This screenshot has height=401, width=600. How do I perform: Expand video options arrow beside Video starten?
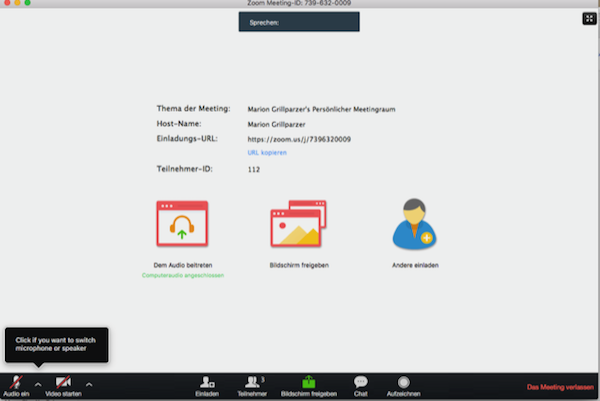(x=89, y=385)
